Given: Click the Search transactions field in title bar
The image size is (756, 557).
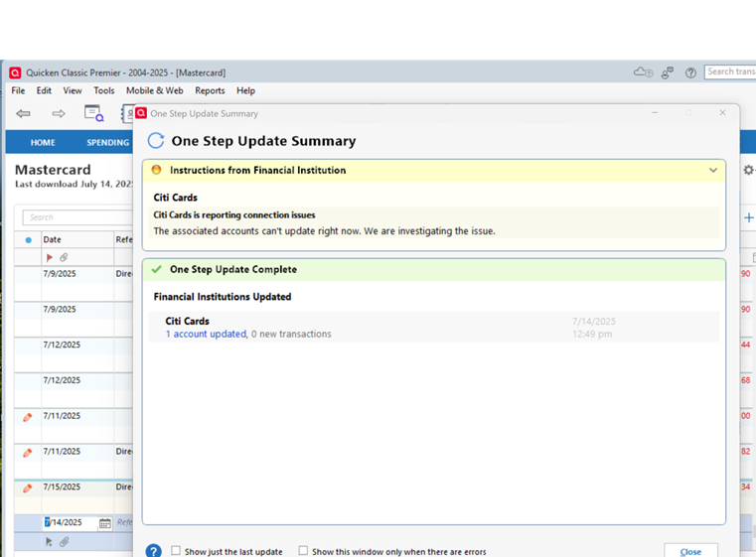Looking at the screenshot, I should pos(730,71).
